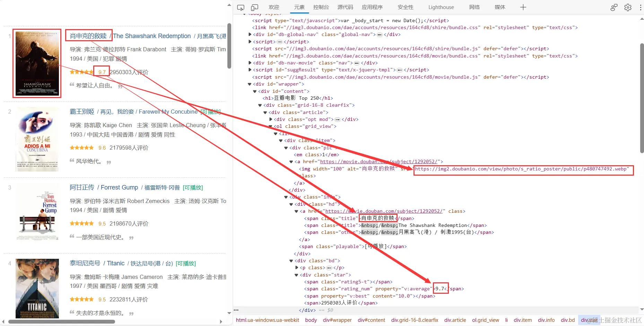The height and width of the screenshot is (326, 644).
Task: Switch to the 元素 tab
Action: (x=299, y=7)
